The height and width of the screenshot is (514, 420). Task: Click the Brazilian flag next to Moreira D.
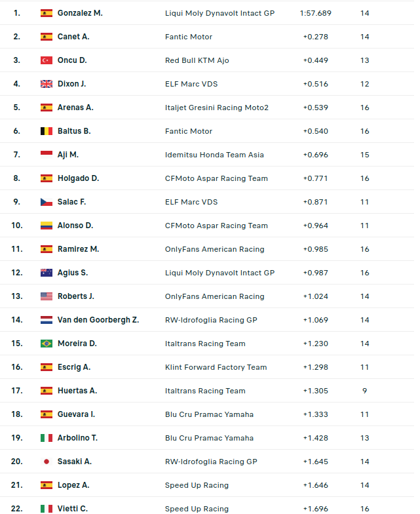pyautogui.click(x=46, y=344)
